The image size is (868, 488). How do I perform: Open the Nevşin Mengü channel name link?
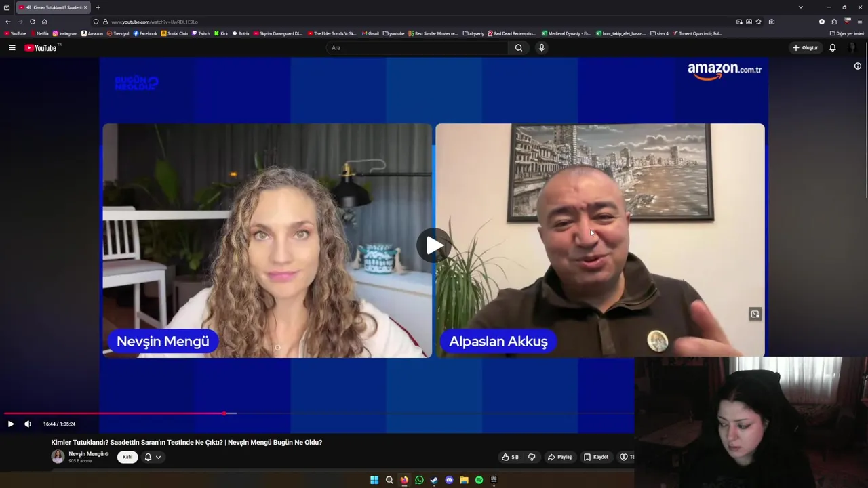tap(86, 454)
